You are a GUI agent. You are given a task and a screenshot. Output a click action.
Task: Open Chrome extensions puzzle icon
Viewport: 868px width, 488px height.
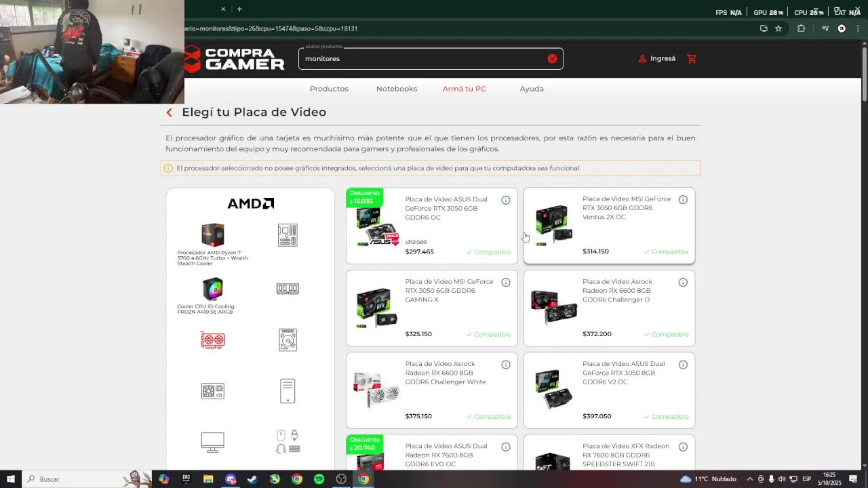click(x=801, y=28)
